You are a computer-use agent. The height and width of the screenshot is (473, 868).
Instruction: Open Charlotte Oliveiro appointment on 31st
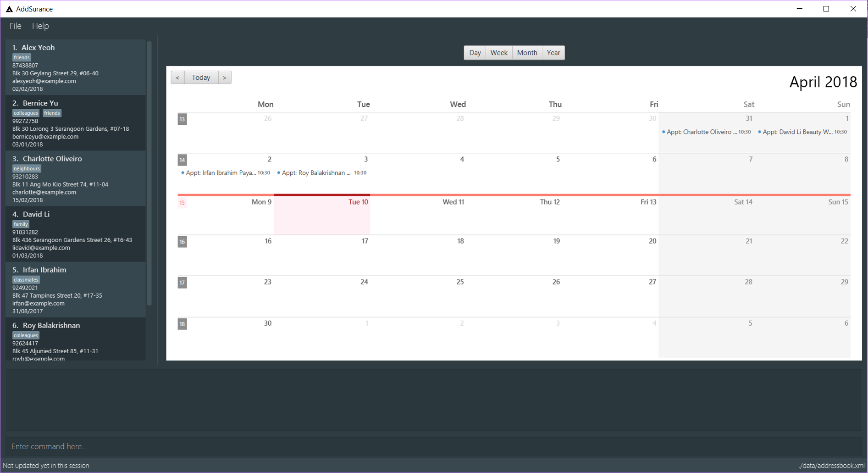pos(706,132)
